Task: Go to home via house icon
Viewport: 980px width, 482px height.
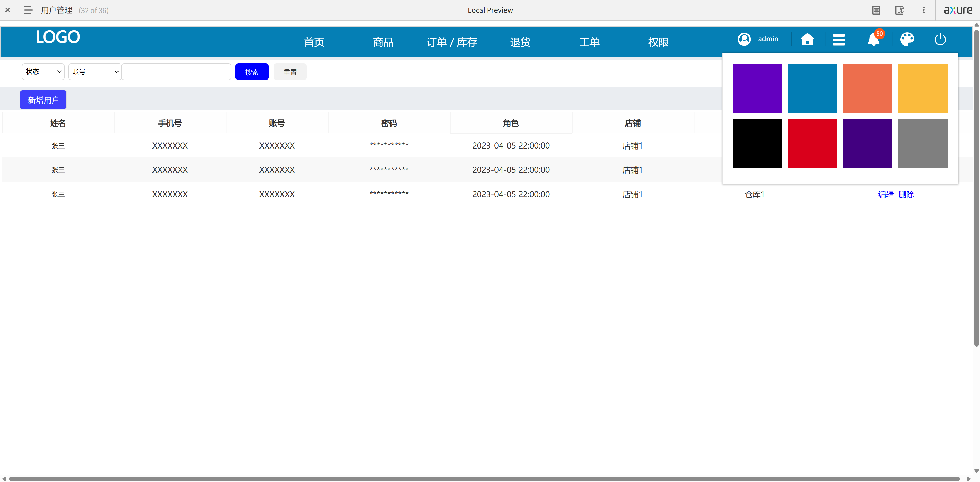Action: pyautogui.click(x=807, y=39)
